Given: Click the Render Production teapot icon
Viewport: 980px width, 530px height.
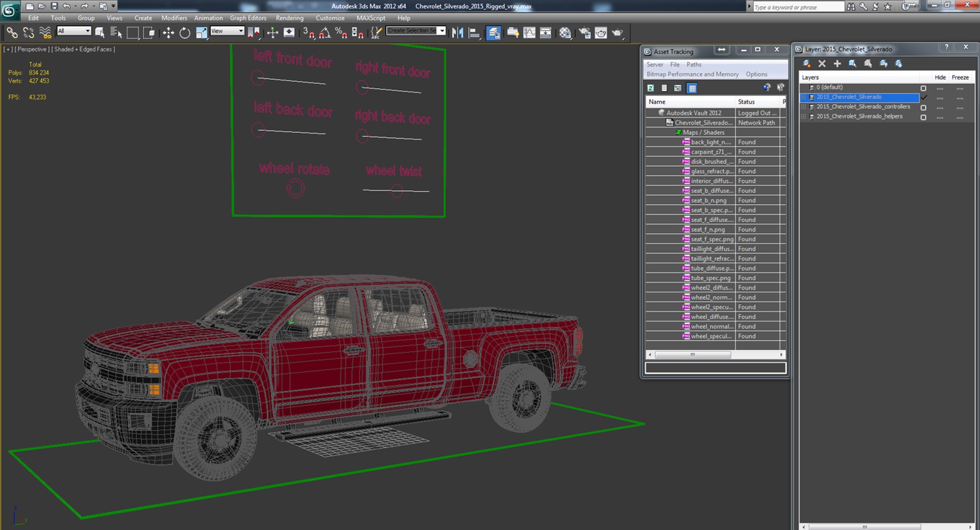Looking at the screenshot, I should pyautogui.click(x=618, y=33).
